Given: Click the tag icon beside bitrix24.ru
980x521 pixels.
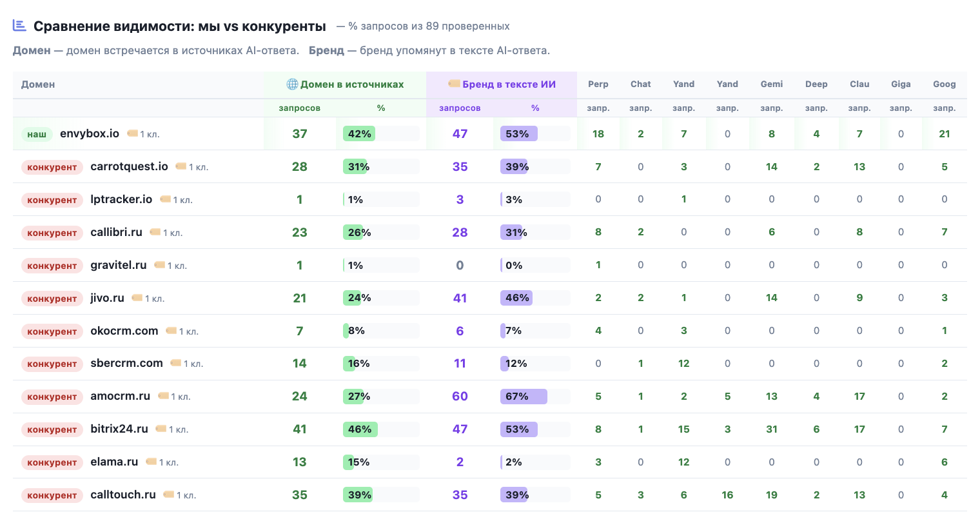Looking at the screenshot, I should click(161, 429).
